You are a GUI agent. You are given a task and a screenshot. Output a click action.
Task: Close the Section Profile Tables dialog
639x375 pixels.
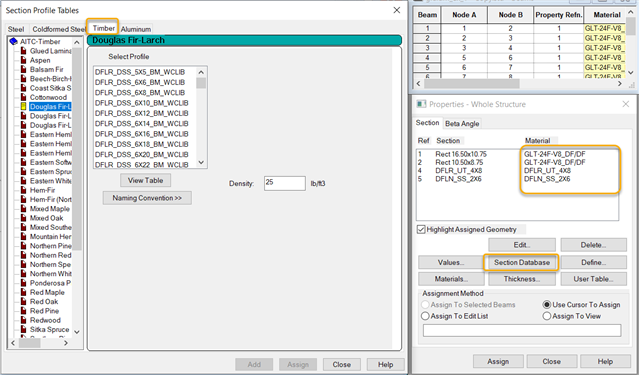click(x=397, y=10)
